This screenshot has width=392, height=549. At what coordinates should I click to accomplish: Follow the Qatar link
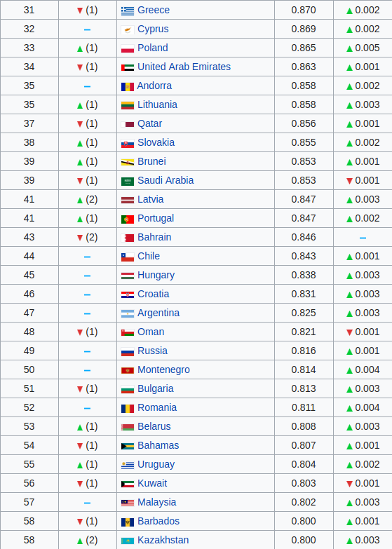[149, 123]
